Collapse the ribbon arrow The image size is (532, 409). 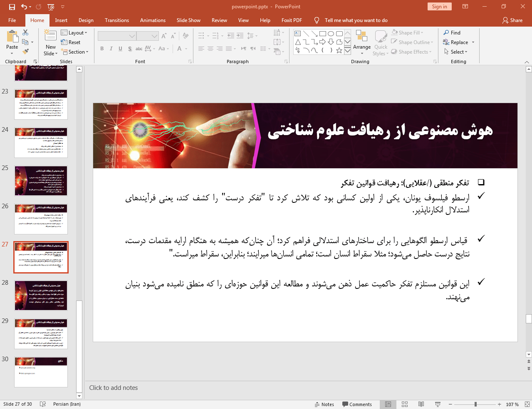[x=527, y=62]
